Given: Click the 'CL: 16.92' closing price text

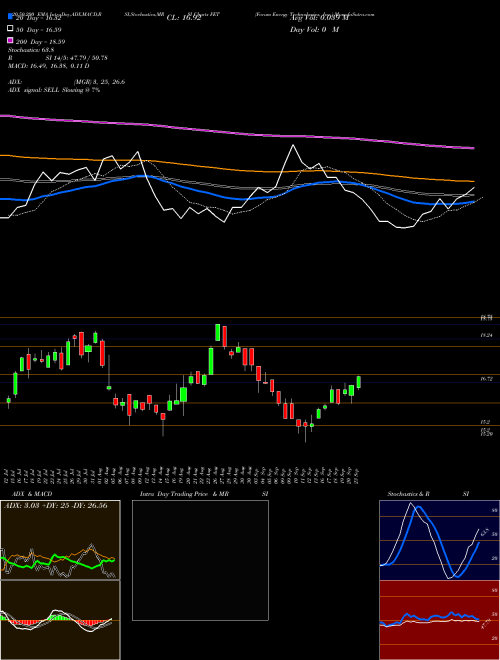Looking at the screenshot, I should tap(184, 18).
